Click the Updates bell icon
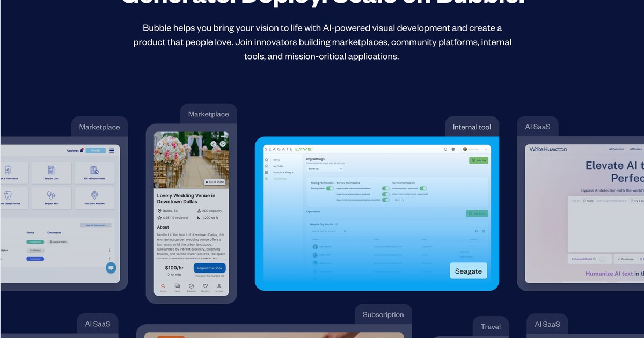 click(x=82, y=151)
